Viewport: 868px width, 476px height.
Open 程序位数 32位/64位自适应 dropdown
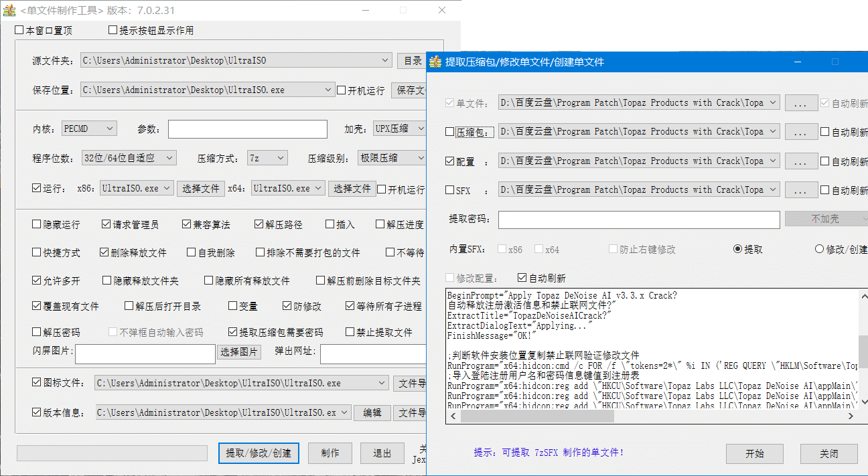coord(169,158)
